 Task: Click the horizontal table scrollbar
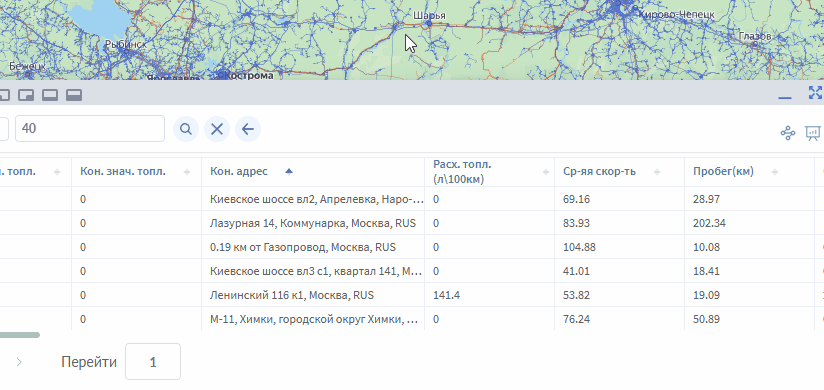click(x=19, y=335)
